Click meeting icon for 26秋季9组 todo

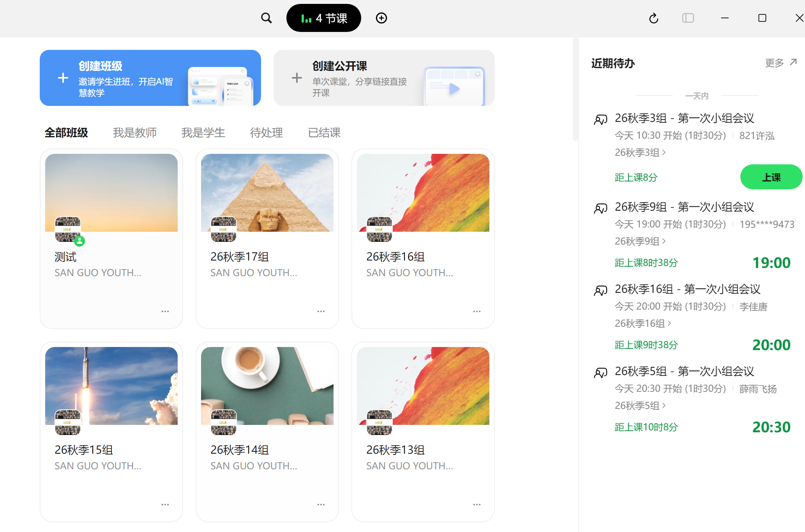600,208
